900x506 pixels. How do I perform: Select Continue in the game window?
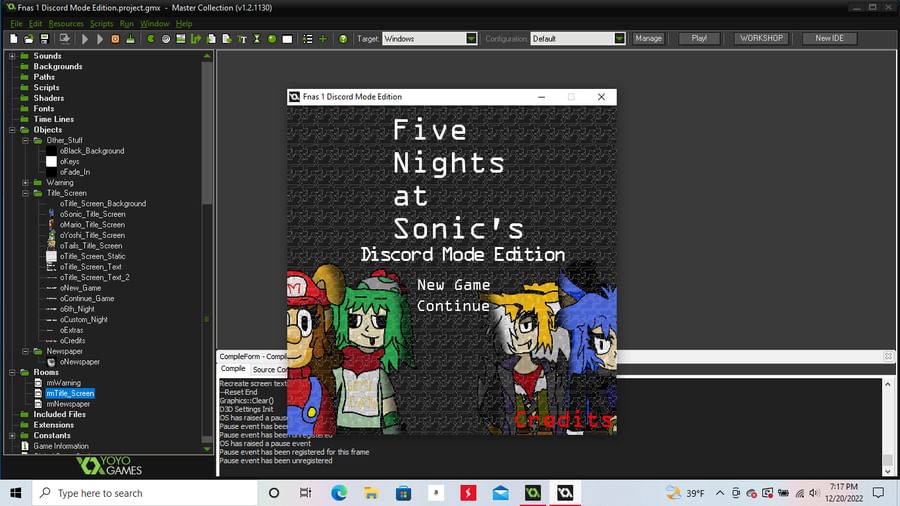(453, 306)
